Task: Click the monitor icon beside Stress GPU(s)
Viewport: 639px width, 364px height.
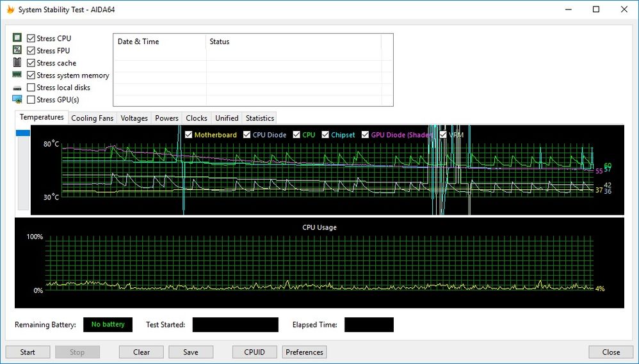Action: click(x=17, y=99)
